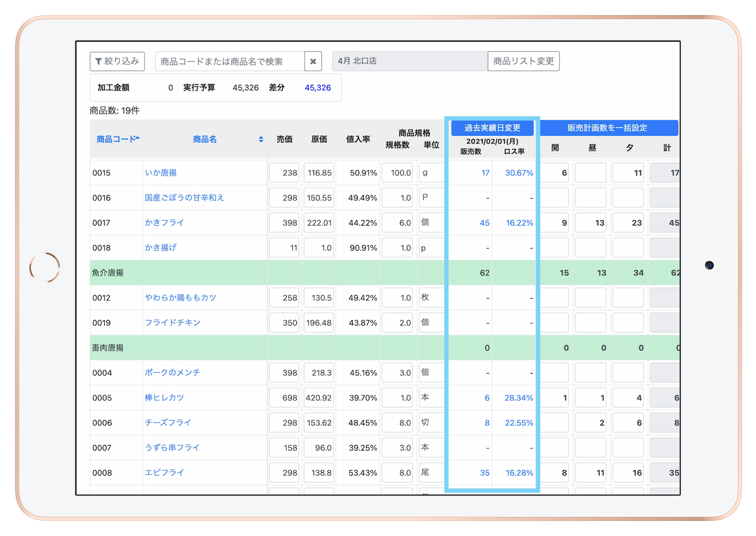Click the 売価 field showing 398 for かきフライ
756x536 pixels.
coord(285,223)
